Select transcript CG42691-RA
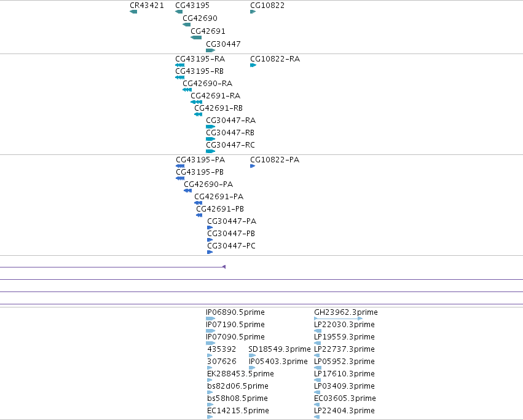The height and width of the screenshot is (420, 523). [197, 102]
